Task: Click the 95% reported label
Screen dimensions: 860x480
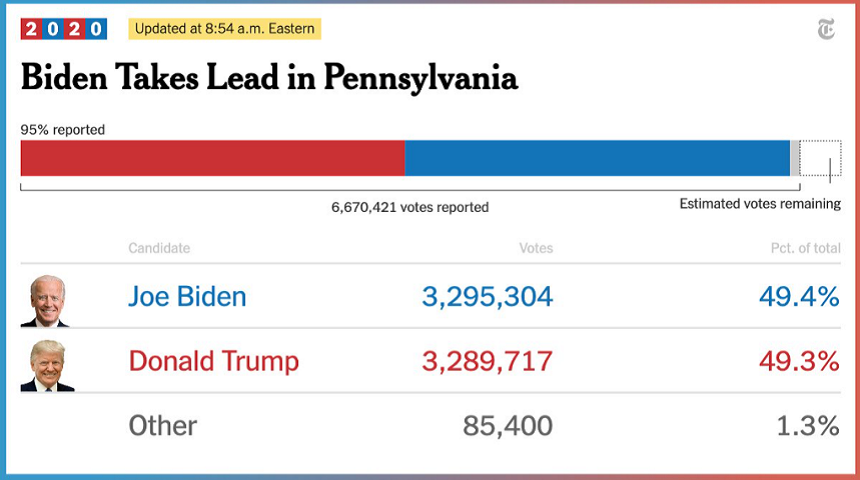Action: click(x=62, y=130)
